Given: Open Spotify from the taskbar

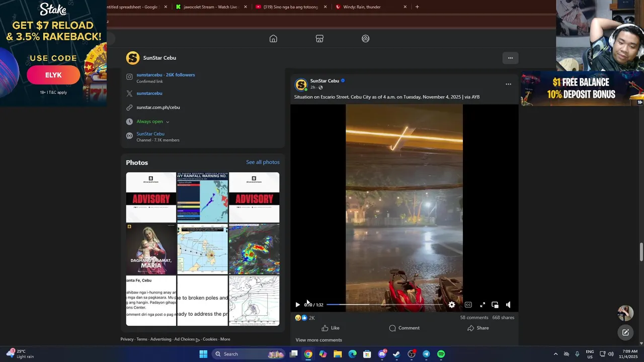Looking at the screenshot, I should point(441,354).
